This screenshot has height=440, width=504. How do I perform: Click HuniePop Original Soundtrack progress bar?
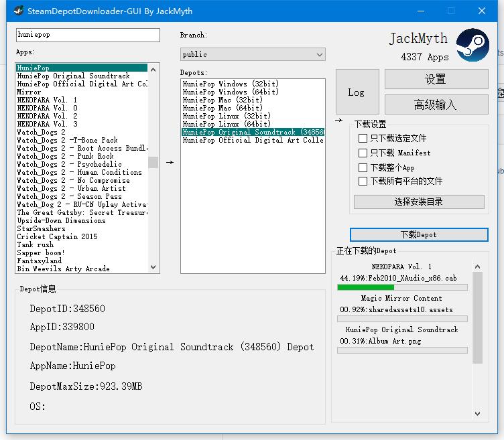(402, 350)
